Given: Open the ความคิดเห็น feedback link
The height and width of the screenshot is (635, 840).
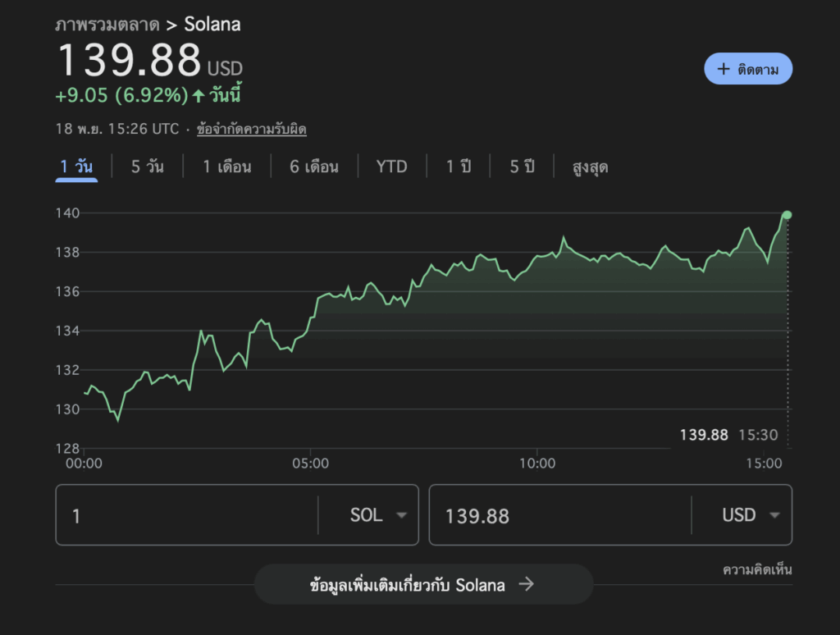Looking at the screenshot, I should (756, 569).
